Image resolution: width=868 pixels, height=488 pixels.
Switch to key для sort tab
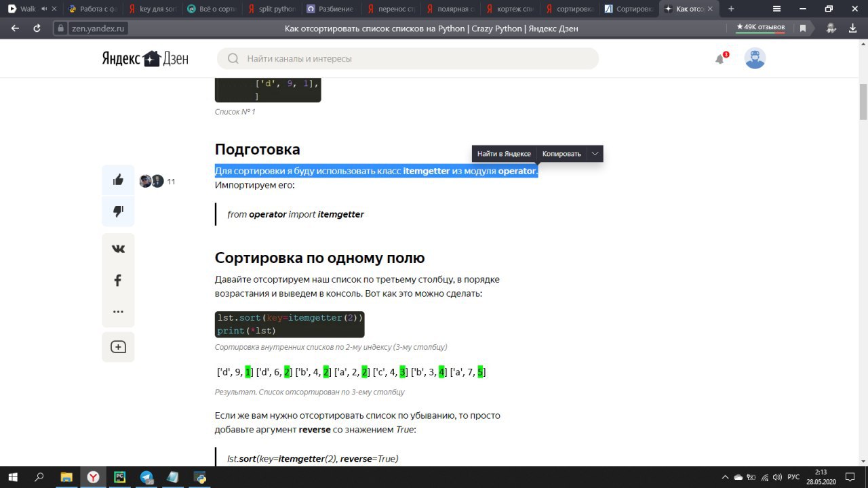[152, 9]
